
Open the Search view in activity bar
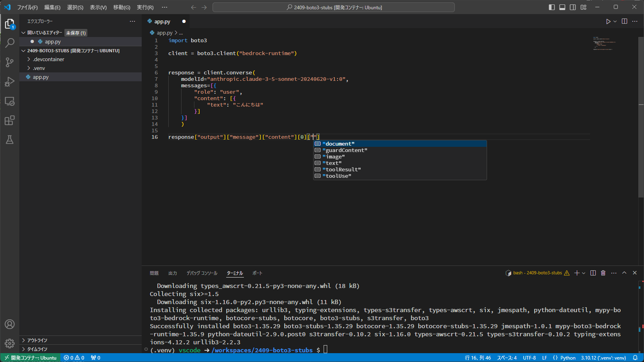pyautogui.click(x=10, y=43)
